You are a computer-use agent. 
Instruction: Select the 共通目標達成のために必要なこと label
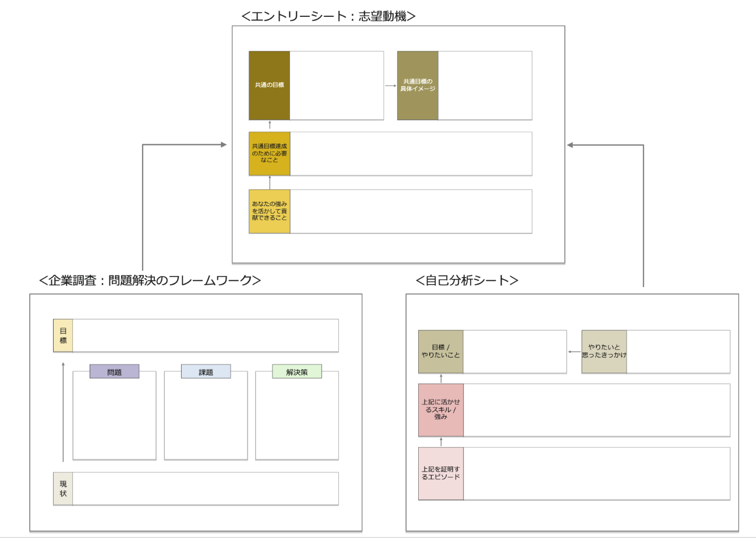[269, 154]
